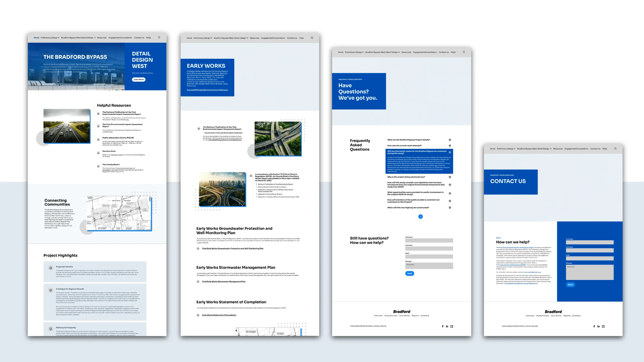Click the CountyRd4Project email link in Early Works banner
Viewport: 644px width, 362px height.
click(207, 90)
